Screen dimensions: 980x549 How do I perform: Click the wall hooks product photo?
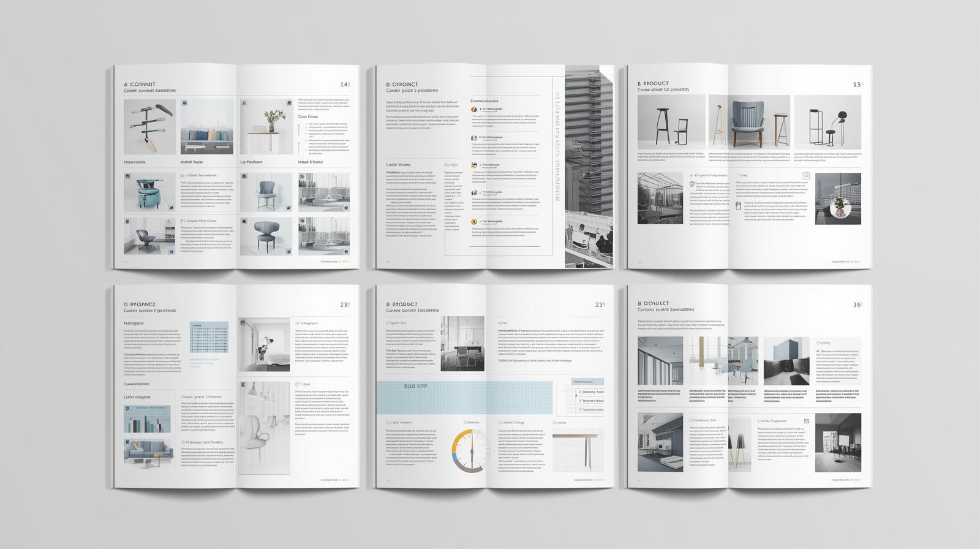tap(149, 127)
